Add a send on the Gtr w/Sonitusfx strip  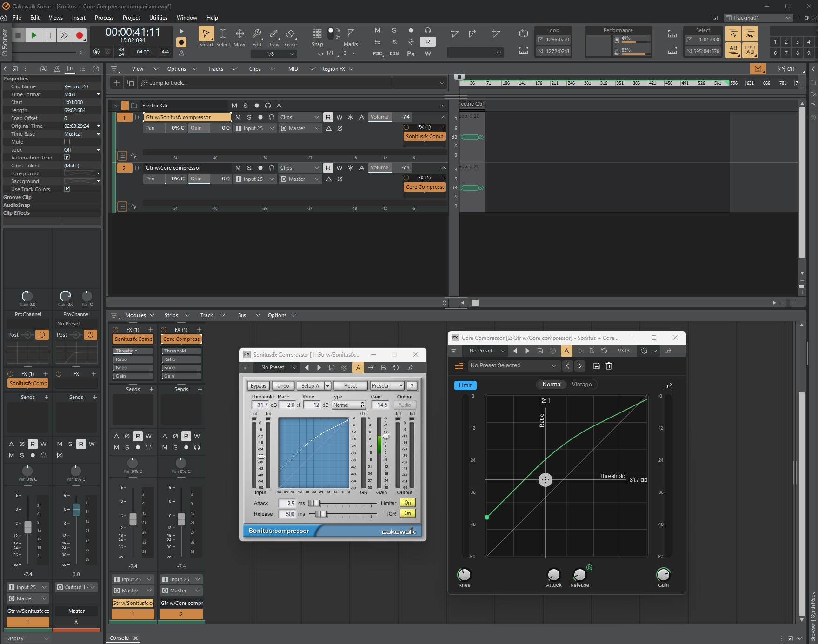(151, 389)
